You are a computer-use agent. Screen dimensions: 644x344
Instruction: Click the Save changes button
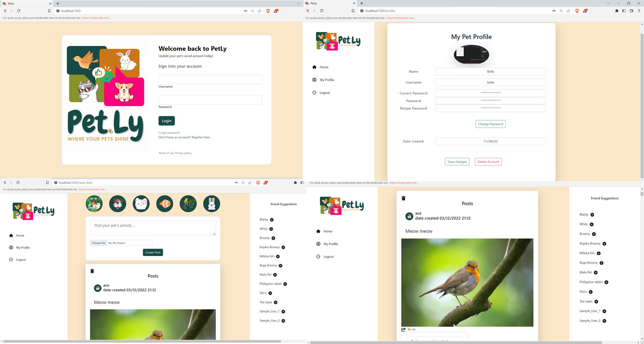(x=457, y=162)
